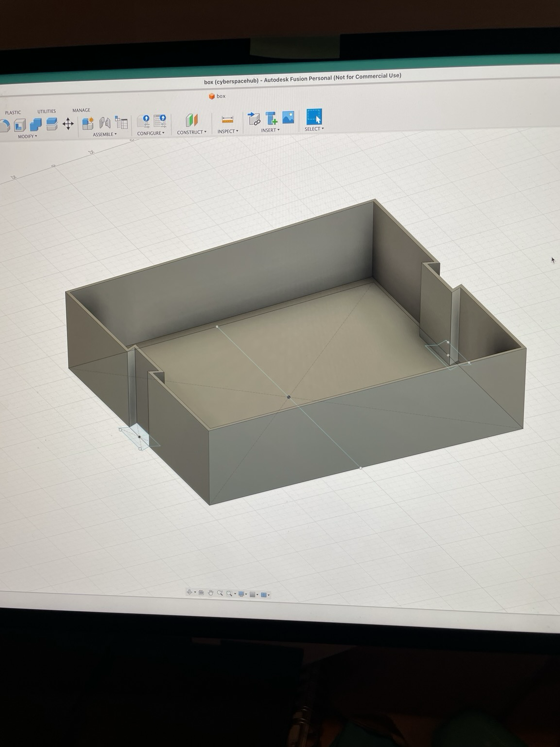Click the Configure table icon
Image resolution: width=560 pixels, height=747 pixels.
pos(160,121)
